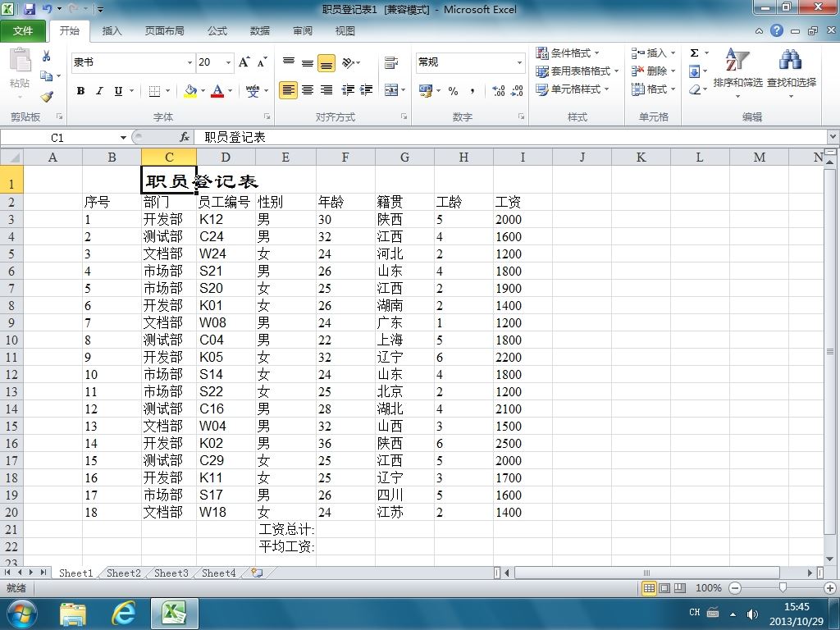Apply accounting number format icon
840x630 pixels.
(426, 90)
